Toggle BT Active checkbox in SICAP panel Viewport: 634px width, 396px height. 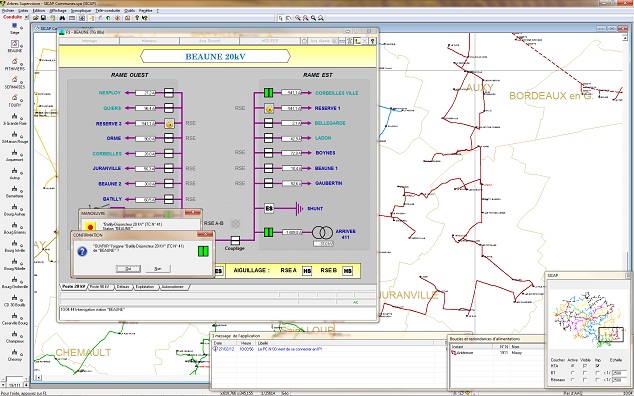(x=572, y=373)
